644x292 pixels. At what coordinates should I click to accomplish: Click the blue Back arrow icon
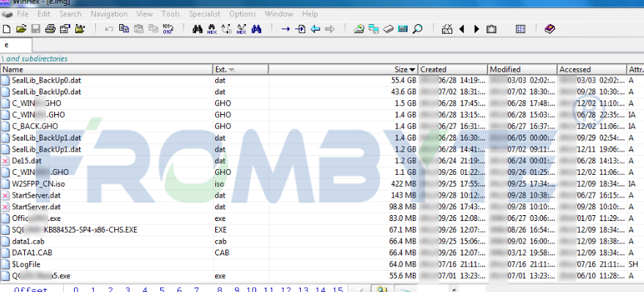click(315, 29)
